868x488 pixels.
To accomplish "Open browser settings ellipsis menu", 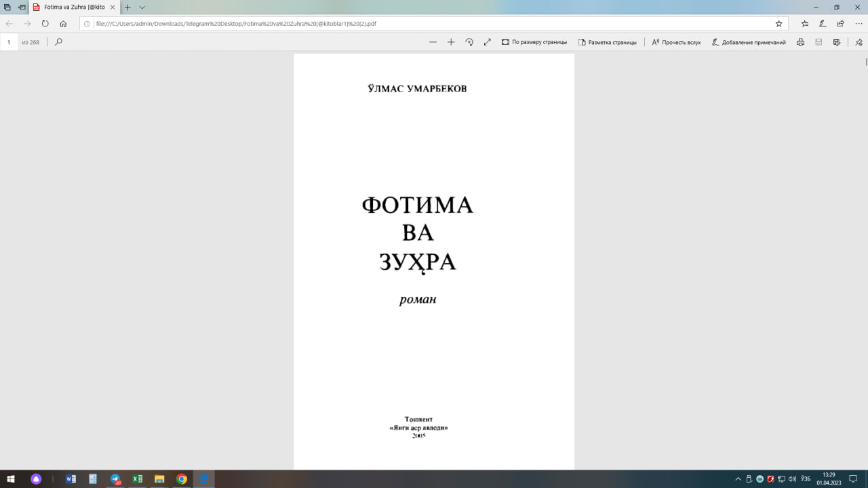I will pos(859,24).
